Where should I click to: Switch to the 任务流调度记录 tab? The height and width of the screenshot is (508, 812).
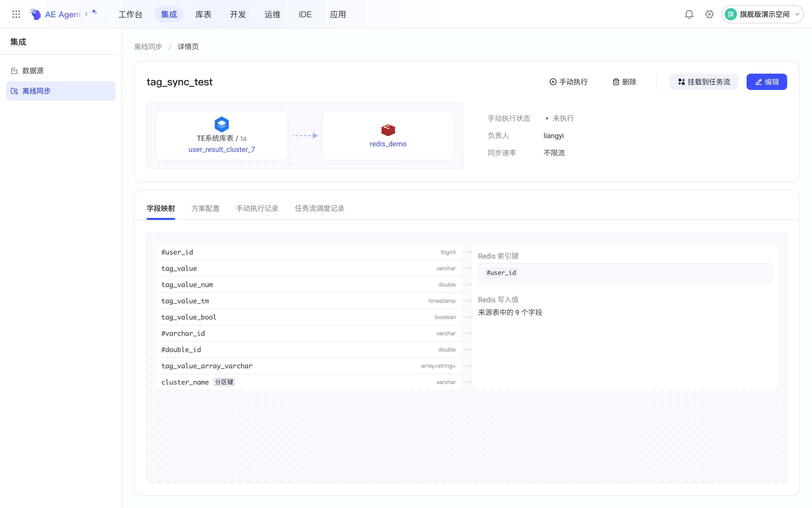[320, 208]
